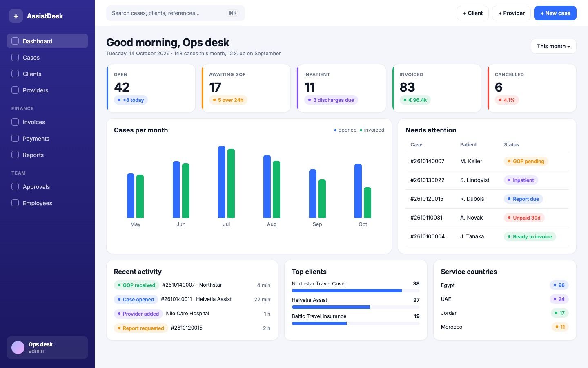This screenshot has height=368, width=588.
Task: Click Egypt count badge 96
Action: [x=559, y=285]
